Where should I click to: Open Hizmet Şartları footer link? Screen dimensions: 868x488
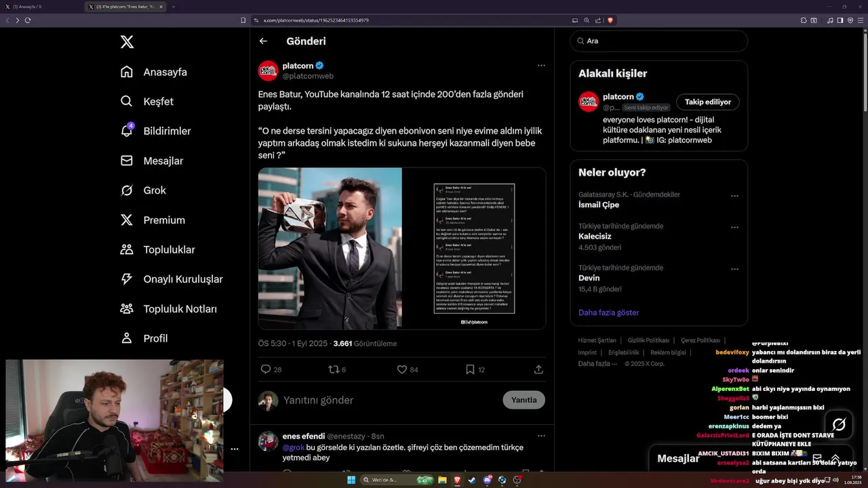tap(597, 340)
